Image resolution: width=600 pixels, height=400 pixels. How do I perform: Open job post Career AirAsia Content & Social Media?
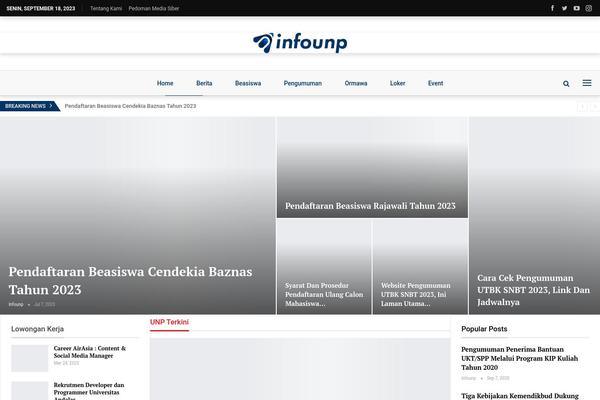click(x=90, y=352)
